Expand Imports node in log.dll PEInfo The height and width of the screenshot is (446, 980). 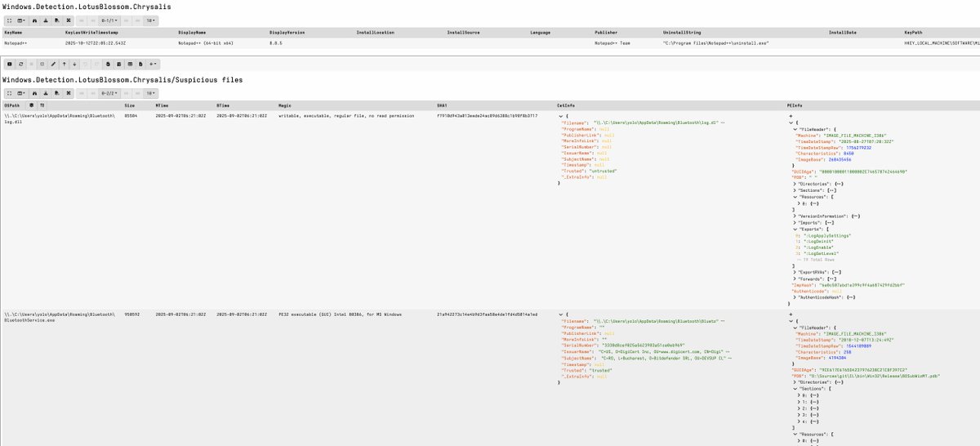(x=795, y=222)
